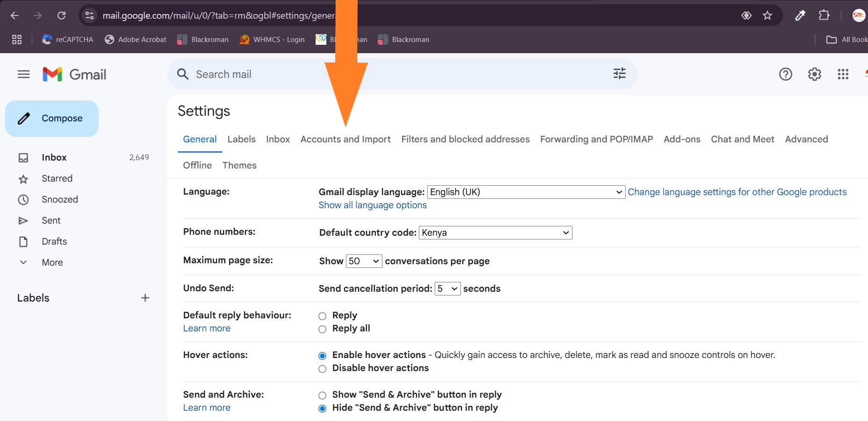Open the Google apps grid
The image size is (868, 421).
842,74
